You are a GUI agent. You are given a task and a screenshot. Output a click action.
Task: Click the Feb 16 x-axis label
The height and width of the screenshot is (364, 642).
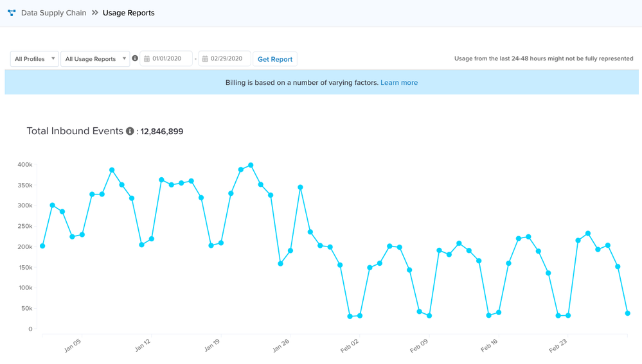coord(489,345)
